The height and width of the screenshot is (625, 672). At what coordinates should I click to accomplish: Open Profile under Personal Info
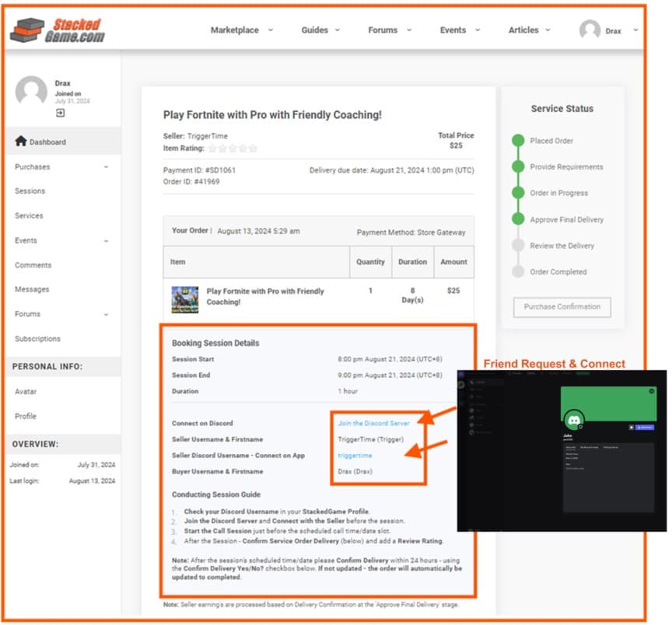pyautogui.click(x=26, y=416)
